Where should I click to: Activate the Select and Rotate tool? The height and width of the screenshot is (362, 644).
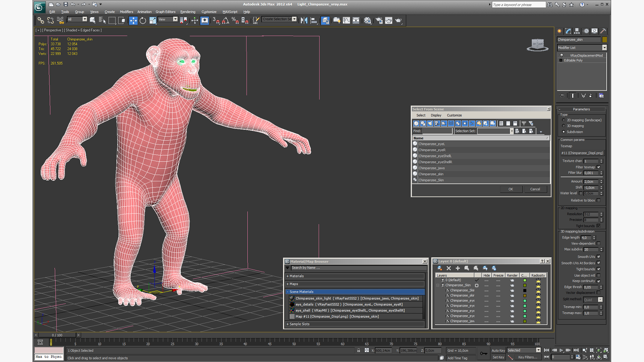click(x=143, y=20)
